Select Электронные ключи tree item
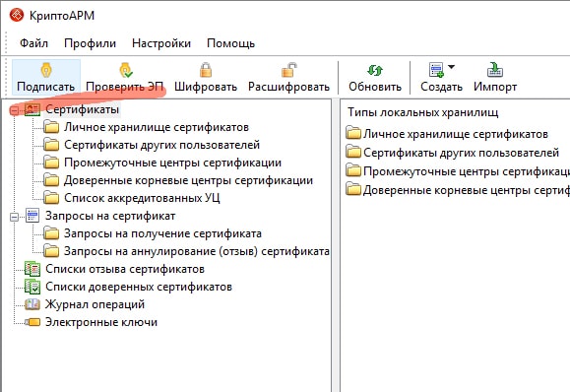The image size is (570, 392). click(101, 322)
